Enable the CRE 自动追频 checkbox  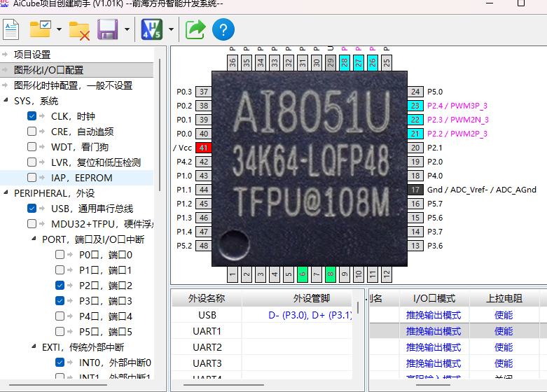(x=32, y=131)
